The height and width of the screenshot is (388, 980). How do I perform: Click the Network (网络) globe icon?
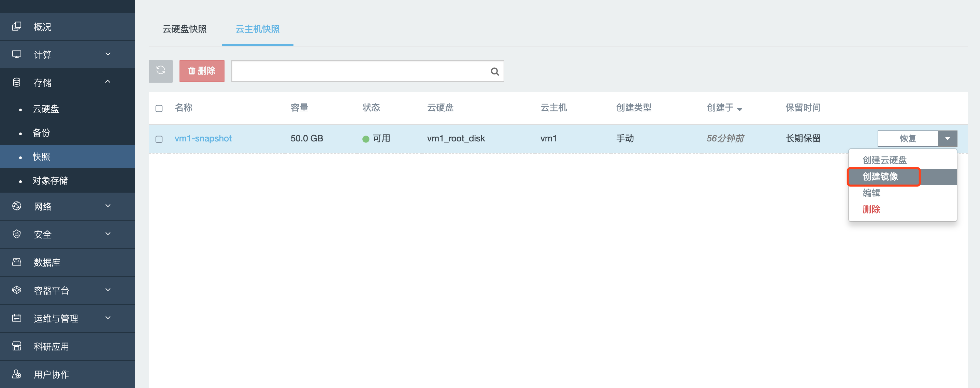point(17,206)
